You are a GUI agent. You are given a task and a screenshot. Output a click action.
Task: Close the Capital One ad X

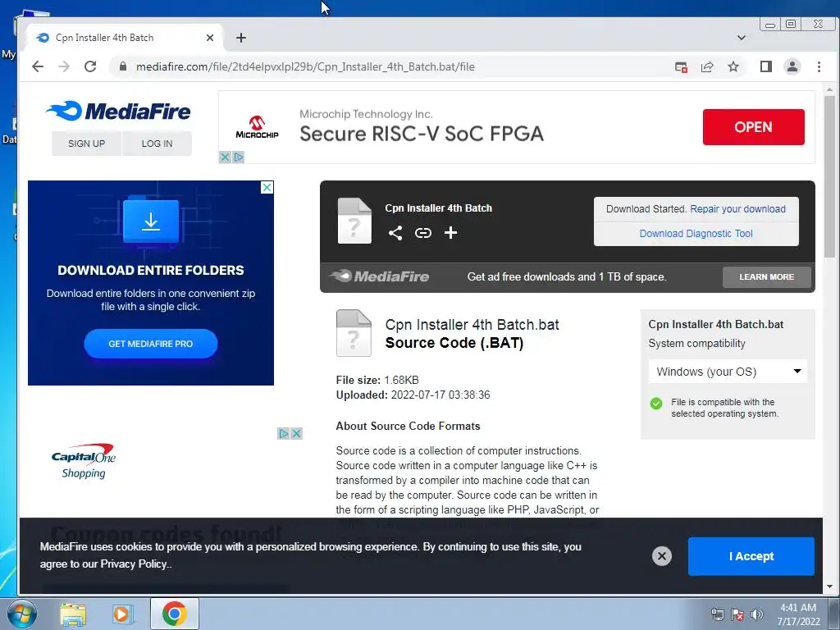(296, 433)
